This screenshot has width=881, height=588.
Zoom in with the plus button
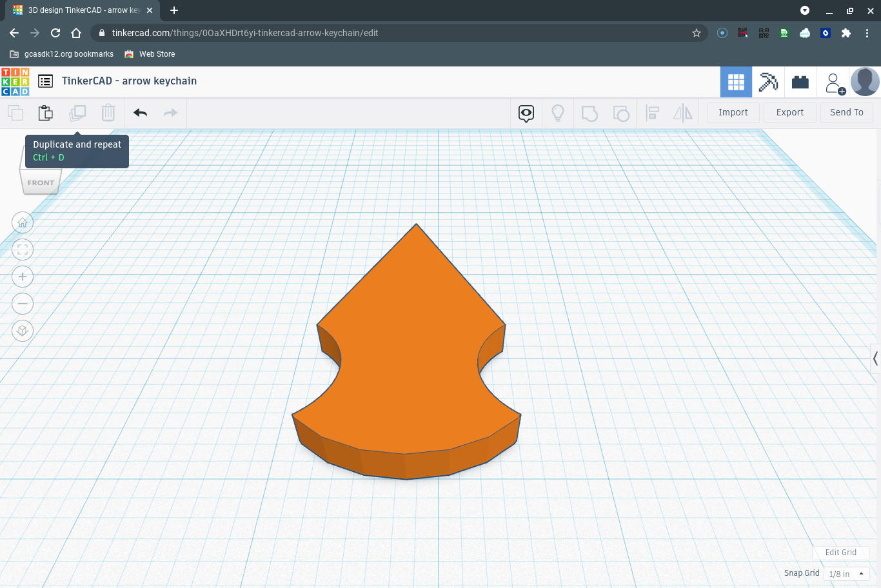click(x=23, y=277)
